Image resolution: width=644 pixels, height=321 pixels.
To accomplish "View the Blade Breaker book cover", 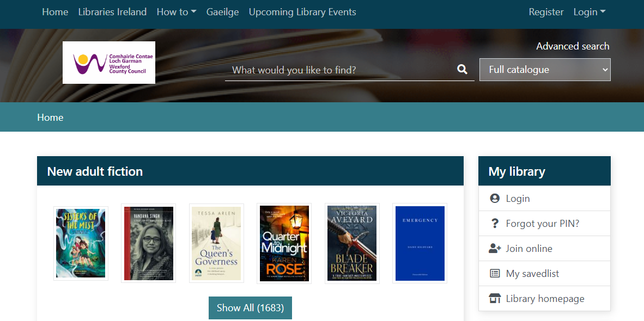I will tap(352, 243).
